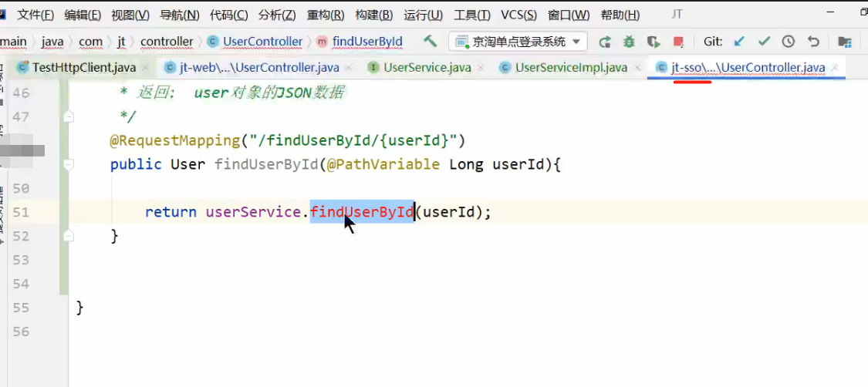Switch to the jt-web UserController.java tab
The image size is (868, 387).
pyautogui.click(x=259, y=67)
